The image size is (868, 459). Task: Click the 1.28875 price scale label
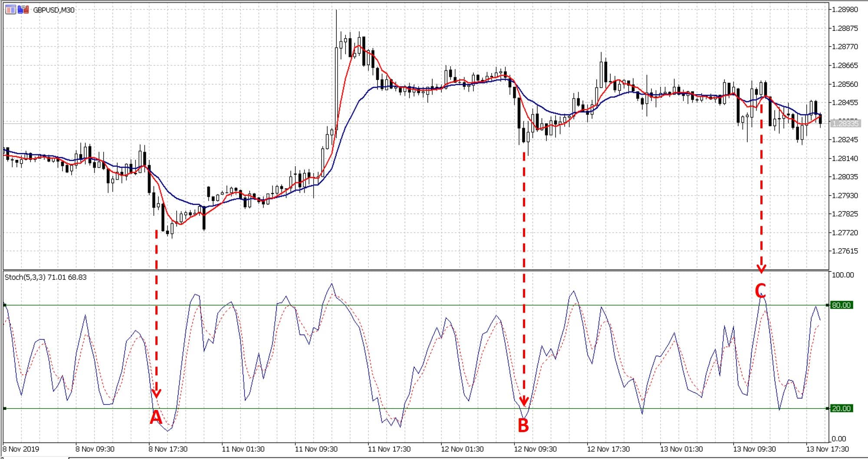[845, 28]
